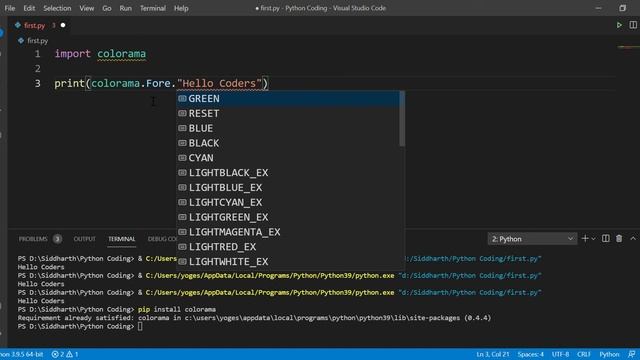
Task: Open the Terminal menu
Action: (x=153, y=8)
